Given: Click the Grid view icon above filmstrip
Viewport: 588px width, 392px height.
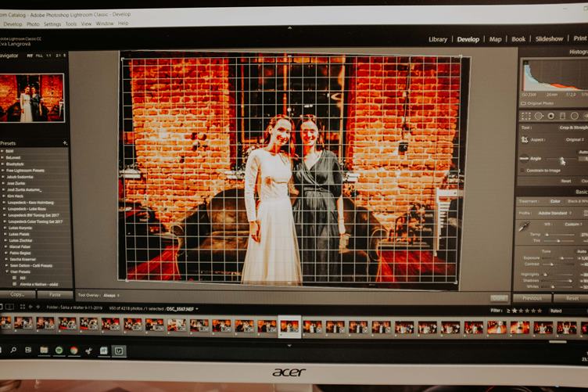Looking at the screenshot, I should click(x=23, y=307).
